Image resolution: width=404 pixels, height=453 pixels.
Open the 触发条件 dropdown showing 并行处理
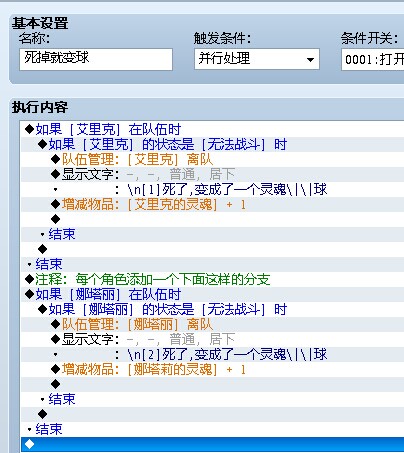pos(257,59)
